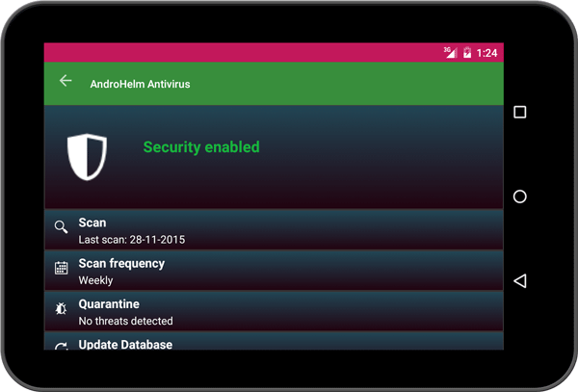Open recent apps with the square button
This screenshot has height=392, width=578.
[x=520, y=113]
